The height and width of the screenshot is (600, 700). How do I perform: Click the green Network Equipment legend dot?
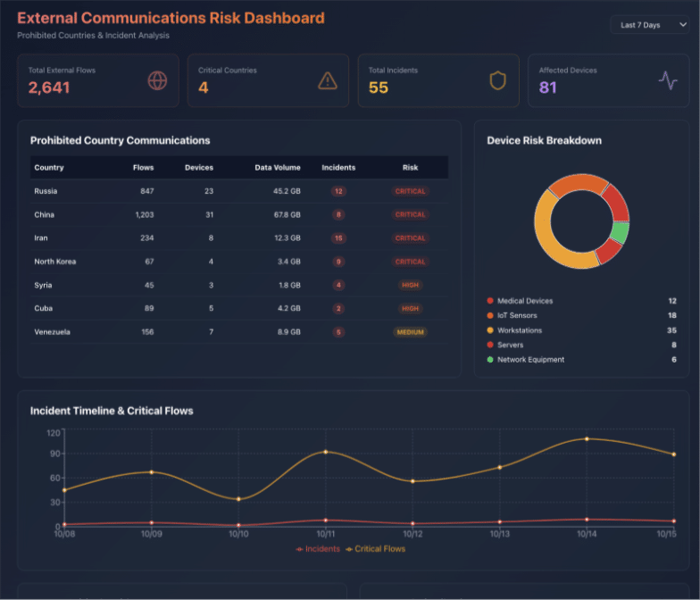490,360
